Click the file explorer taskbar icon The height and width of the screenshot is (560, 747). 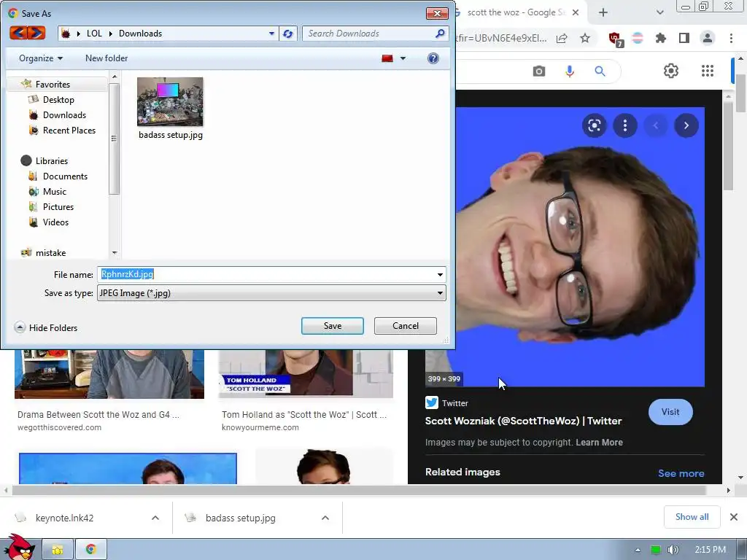click(x=58, y=550)
